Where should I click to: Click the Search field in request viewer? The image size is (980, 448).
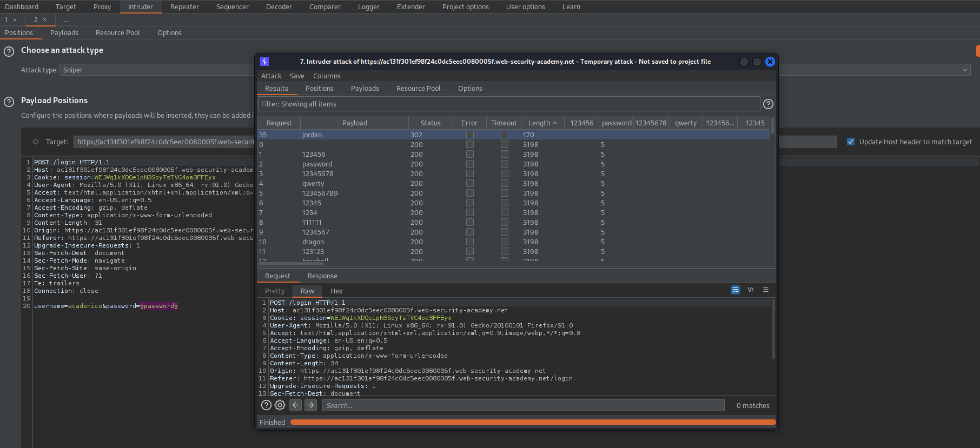(524, 405)
